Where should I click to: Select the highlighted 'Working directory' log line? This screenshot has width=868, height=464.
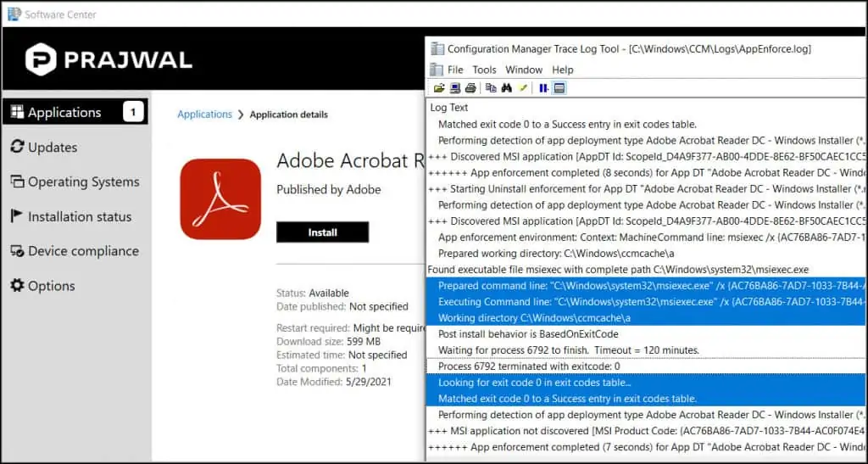click(645, 318)
